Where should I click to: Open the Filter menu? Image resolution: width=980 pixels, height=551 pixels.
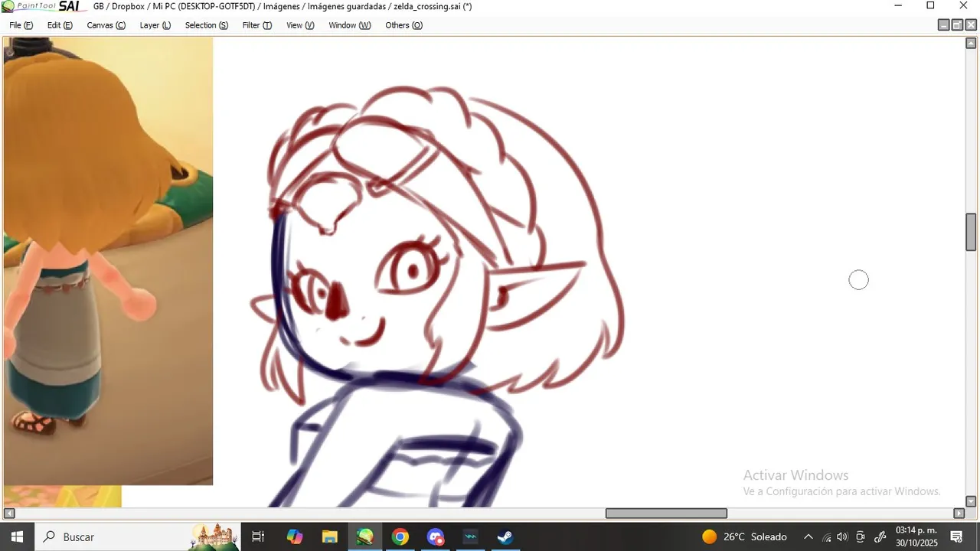pos(256,25)
